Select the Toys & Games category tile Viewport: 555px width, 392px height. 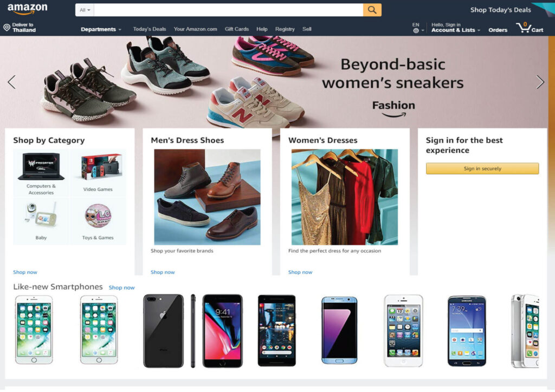click(x=98, y=221)
